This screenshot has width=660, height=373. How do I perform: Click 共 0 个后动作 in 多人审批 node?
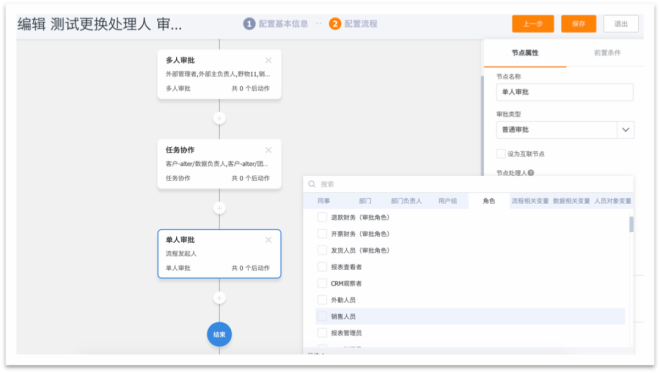pos(250,88)
